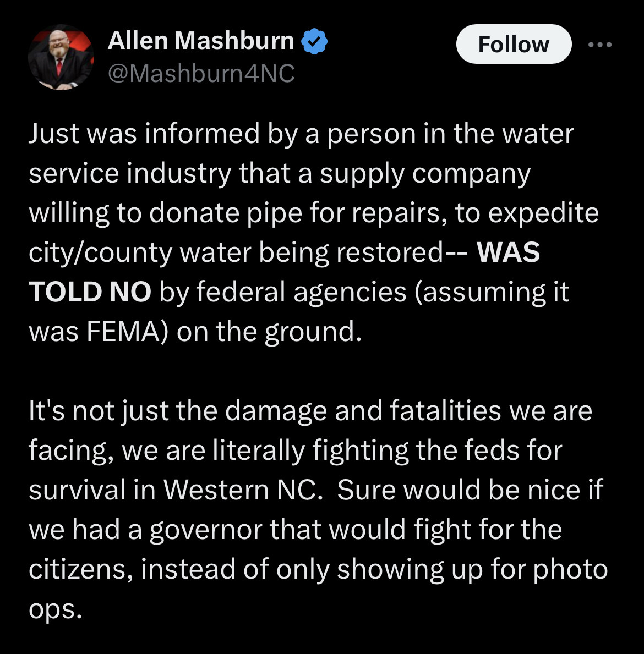The height and width of the screenshot is (654, 644).
Task: Click the final word "ops."
Action: tap(55, 609)
